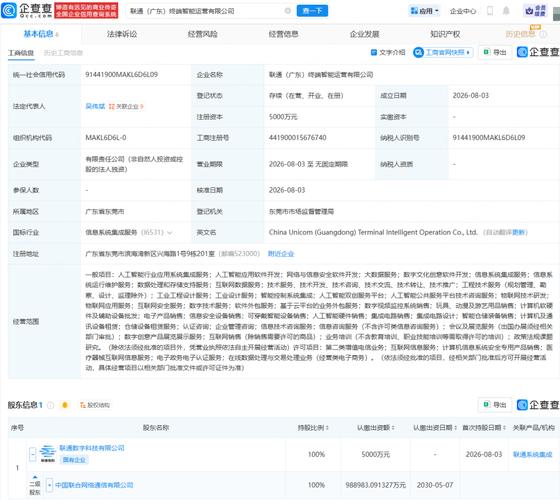
Task: Clear the search box with the X icon
Action: click(x=288, y=11)
